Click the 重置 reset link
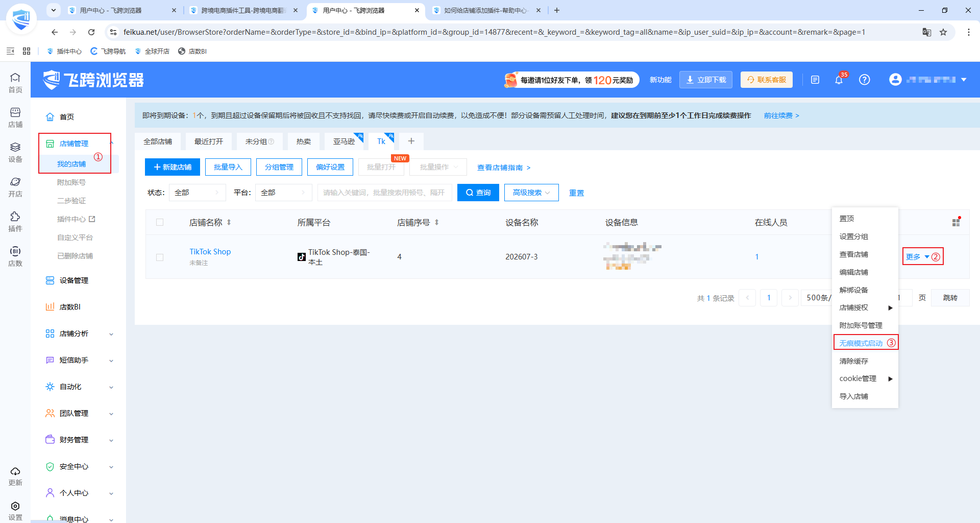This screenshot has height=523, width=980. (x=577, y=193)
